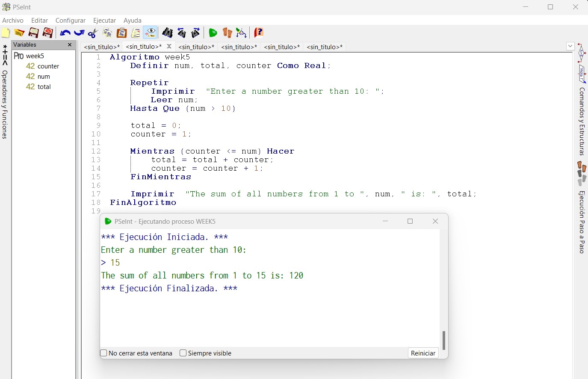Click the total = 0; code line
Image resolution: width=588 pixels, height=379 pixels.
(x=156, y=126)
